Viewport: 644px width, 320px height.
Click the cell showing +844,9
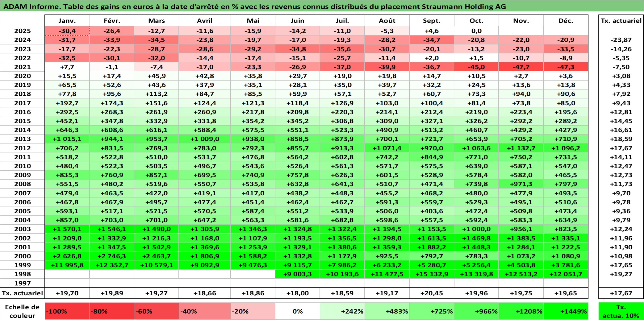[432, 157]
